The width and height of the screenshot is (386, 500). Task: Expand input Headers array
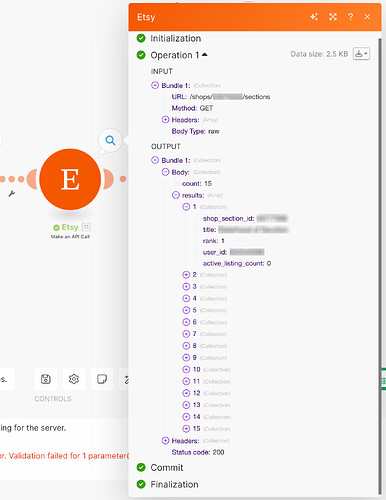point(165,119)
